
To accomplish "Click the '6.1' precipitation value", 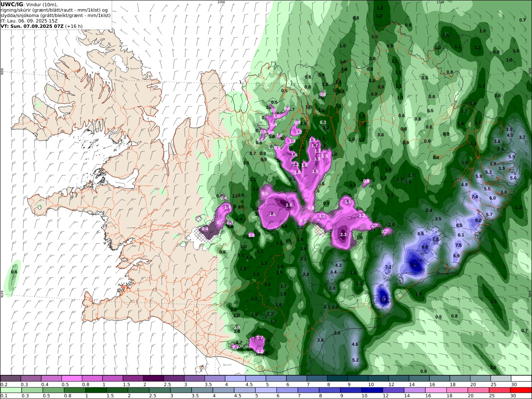I will [x=461, y=235].
